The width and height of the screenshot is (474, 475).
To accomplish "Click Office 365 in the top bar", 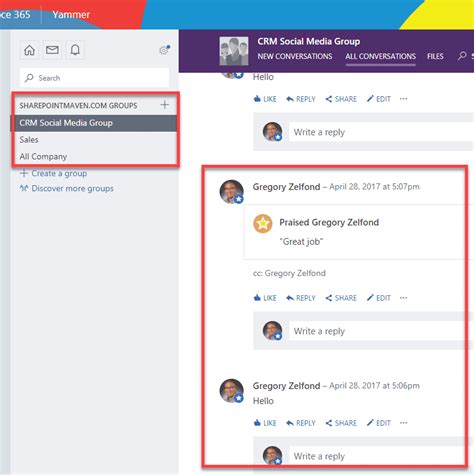I will tap(15, 14).
